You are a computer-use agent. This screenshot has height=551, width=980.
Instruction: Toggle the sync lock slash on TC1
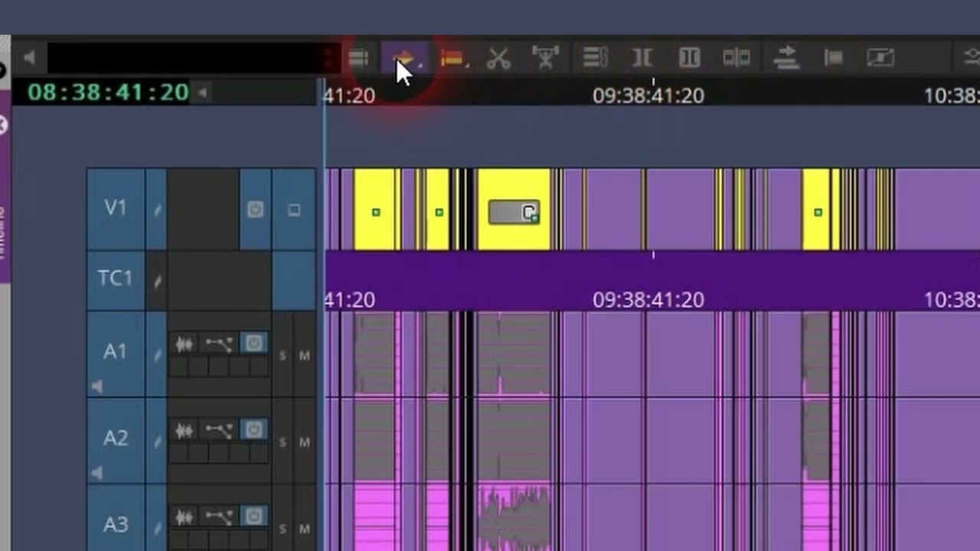pyautogui.click(x=156, y=281)
